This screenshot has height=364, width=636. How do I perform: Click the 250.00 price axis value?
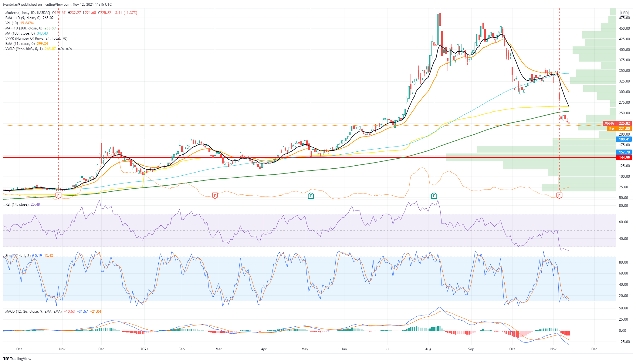pyautogui.click(x=624, y=113)
